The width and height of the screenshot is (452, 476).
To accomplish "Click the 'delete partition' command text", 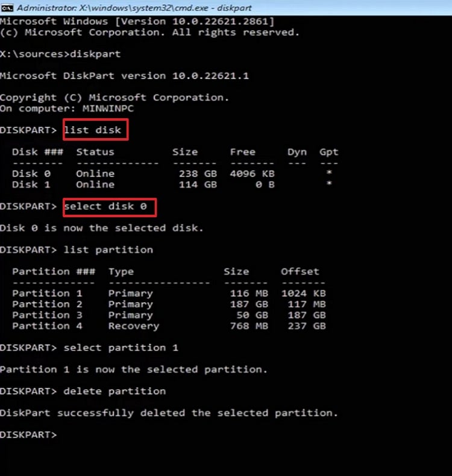I will point(115,391).
